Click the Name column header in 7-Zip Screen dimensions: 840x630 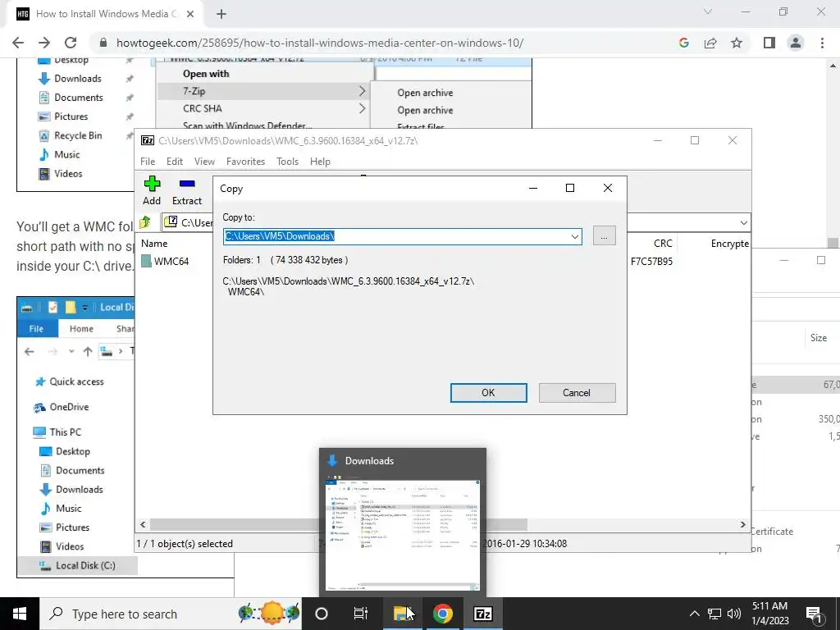pos(154,243)
